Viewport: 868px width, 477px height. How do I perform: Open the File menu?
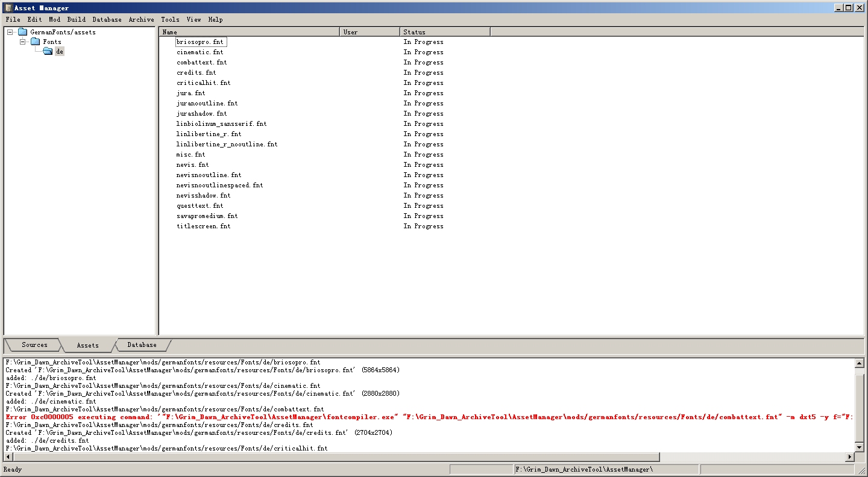tap(13, 19)
